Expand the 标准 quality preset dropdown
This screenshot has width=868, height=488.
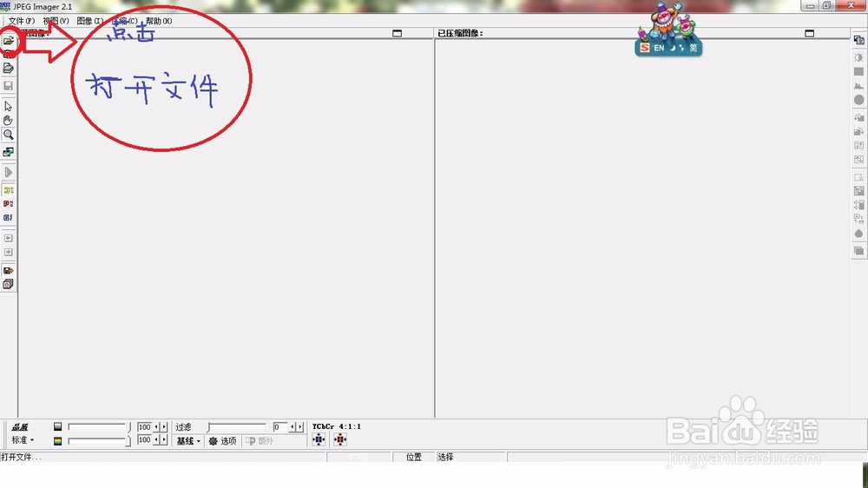(23, 440)
